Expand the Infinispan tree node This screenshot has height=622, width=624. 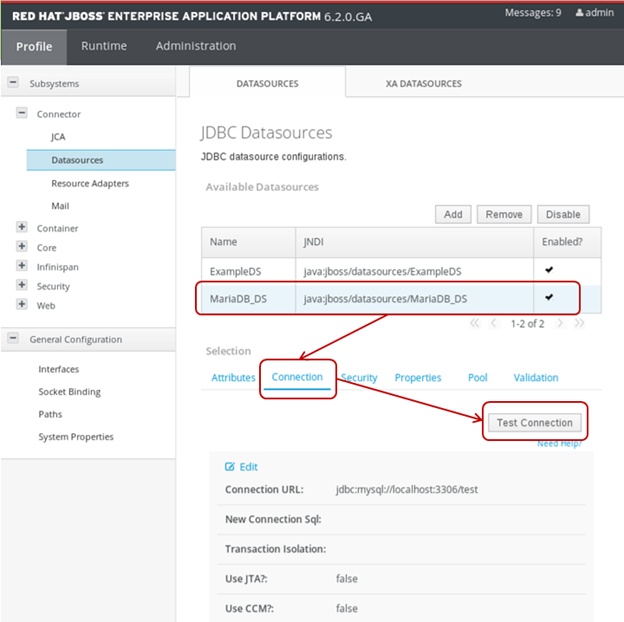pos(22,267)
